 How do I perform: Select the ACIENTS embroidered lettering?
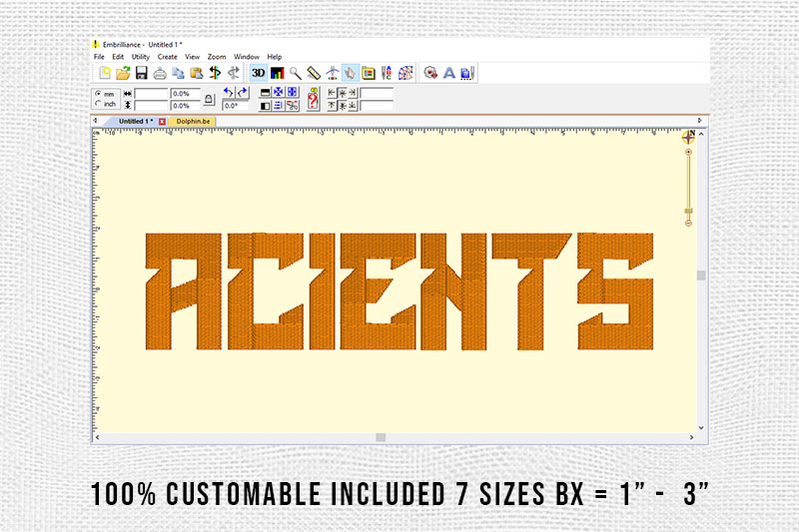399,291
